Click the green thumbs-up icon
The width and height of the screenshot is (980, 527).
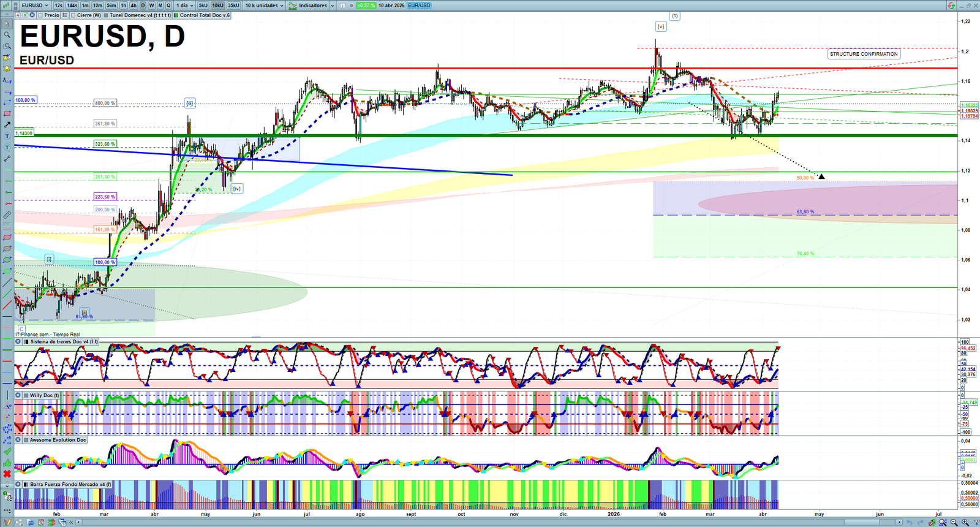[7, 463]
